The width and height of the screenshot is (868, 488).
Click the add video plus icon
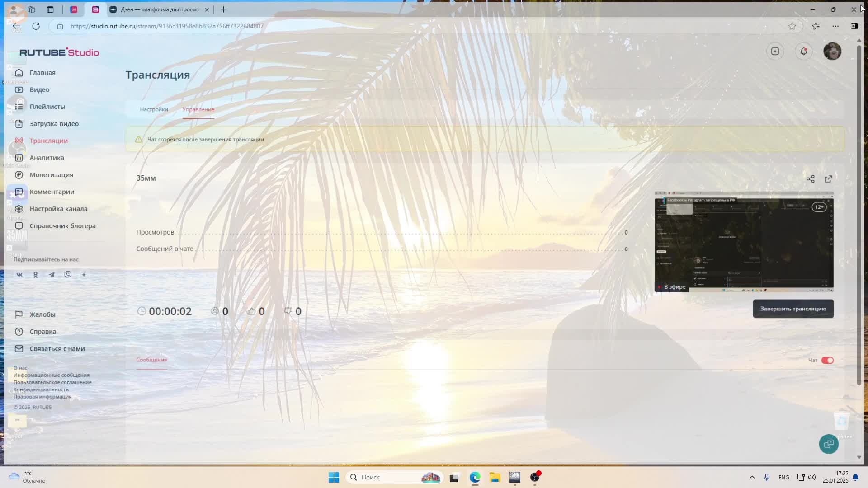775,51
